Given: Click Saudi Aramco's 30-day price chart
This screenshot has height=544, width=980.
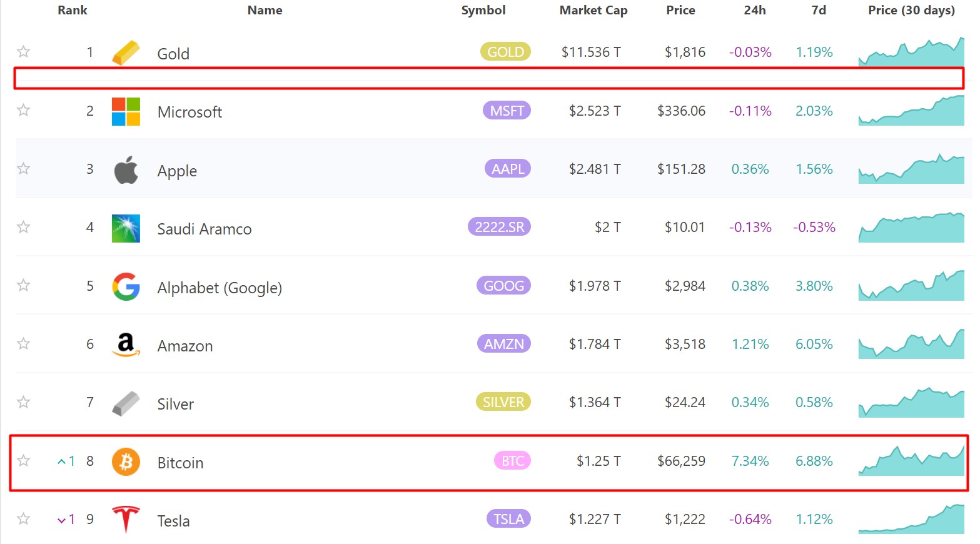Looking at the screenshot, I should (x=911, y=227).
